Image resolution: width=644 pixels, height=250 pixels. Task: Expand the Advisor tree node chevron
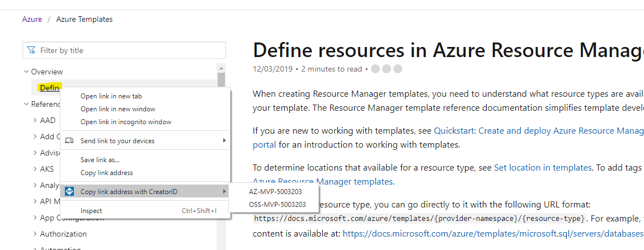tap(35, 153)
